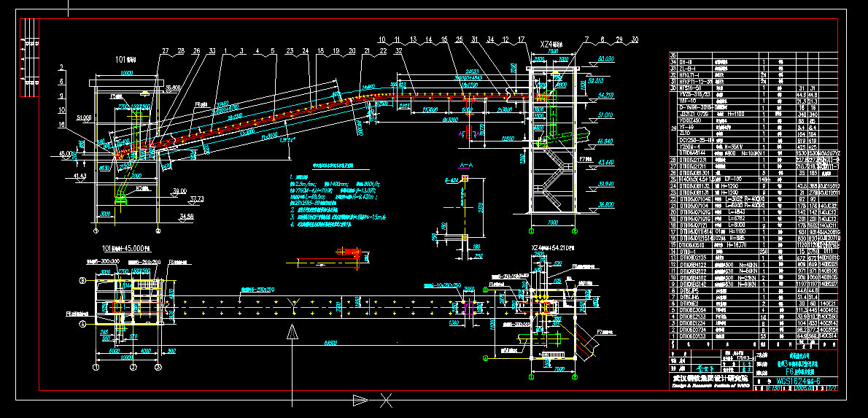Image resolution: width=868 pixels, height=418 pixels.
Task: Select the N=100KN spec in parts list
Action: tap(751, 153)
